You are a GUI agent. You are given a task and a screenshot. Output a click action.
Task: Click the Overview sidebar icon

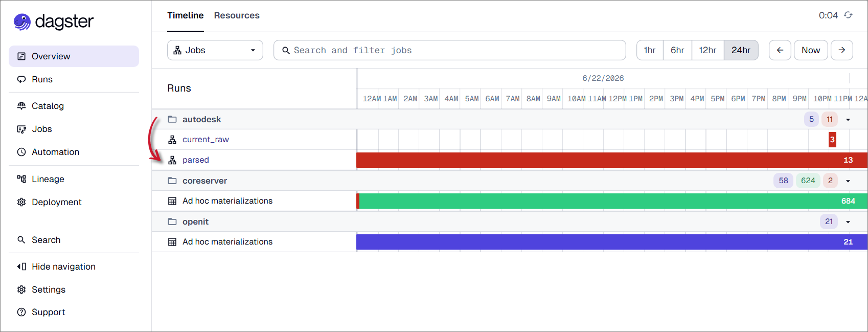coord(21,56)
